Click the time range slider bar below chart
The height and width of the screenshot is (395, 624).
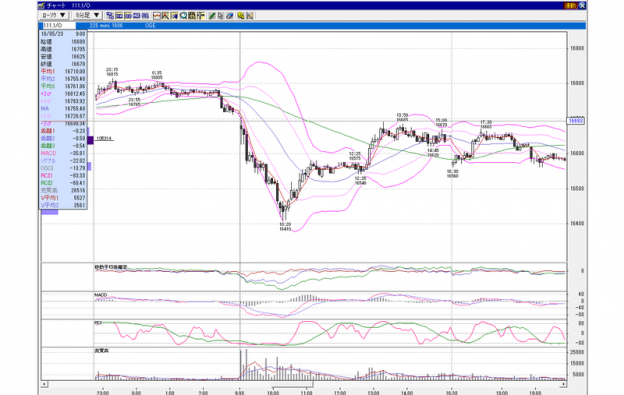pyautogui.click(x=292, y=385)
